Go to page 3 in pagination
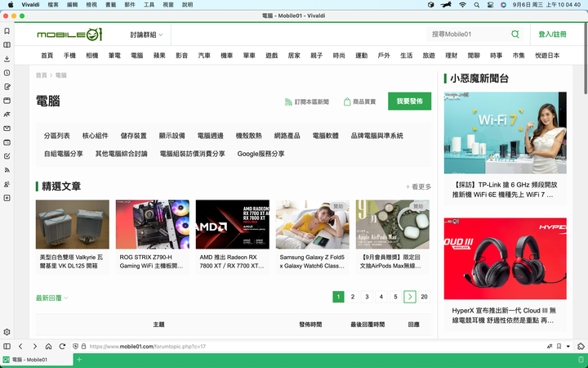This screenshot has height=368, width=588. (367, 297)
